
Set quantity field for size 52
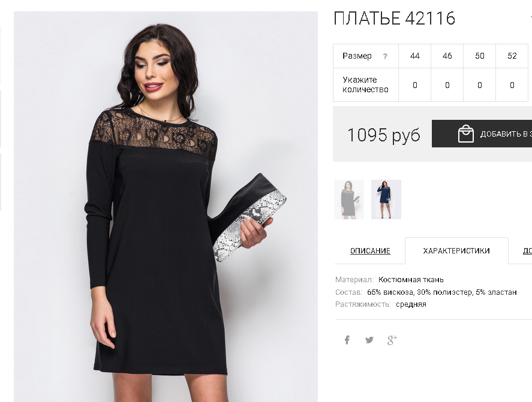(512, 85)
